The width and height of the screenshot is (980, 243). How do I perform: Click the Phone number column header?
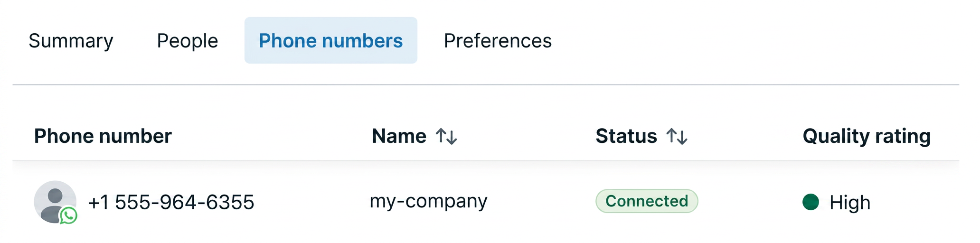[x=103, y=136]
